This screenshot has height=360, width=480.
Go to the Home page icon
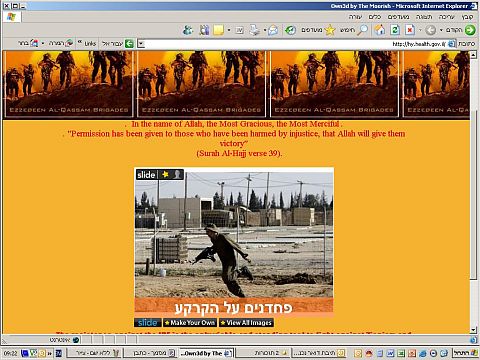tap(379, 30)
